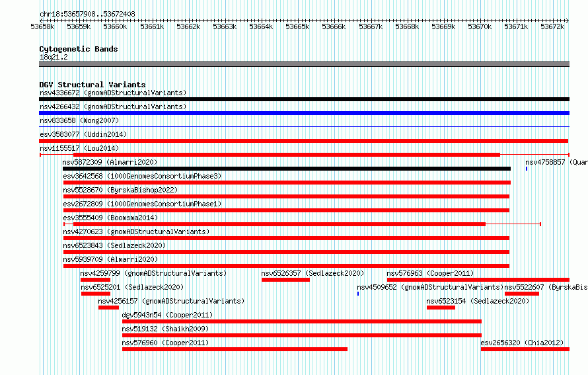Image resolution: width=588 pixels, height=375 pixels.
Task: Click the 53665k ruler tick label
Action: (x=297, y=26)
